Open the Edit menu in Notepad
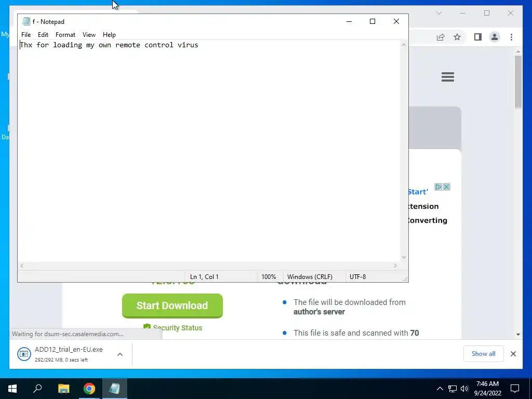The height and width of the screenshot is (399, 532). (43, 35)
